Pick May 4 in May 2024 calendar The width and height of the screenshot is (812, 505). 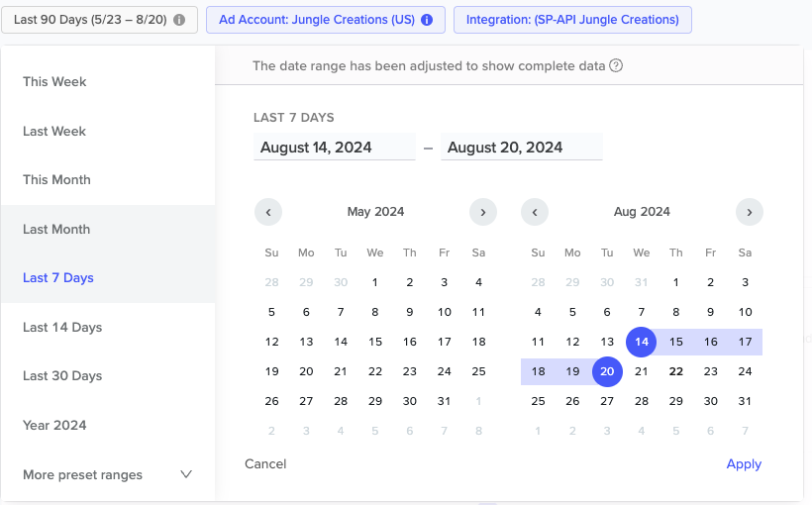click(x=478, y=282)
